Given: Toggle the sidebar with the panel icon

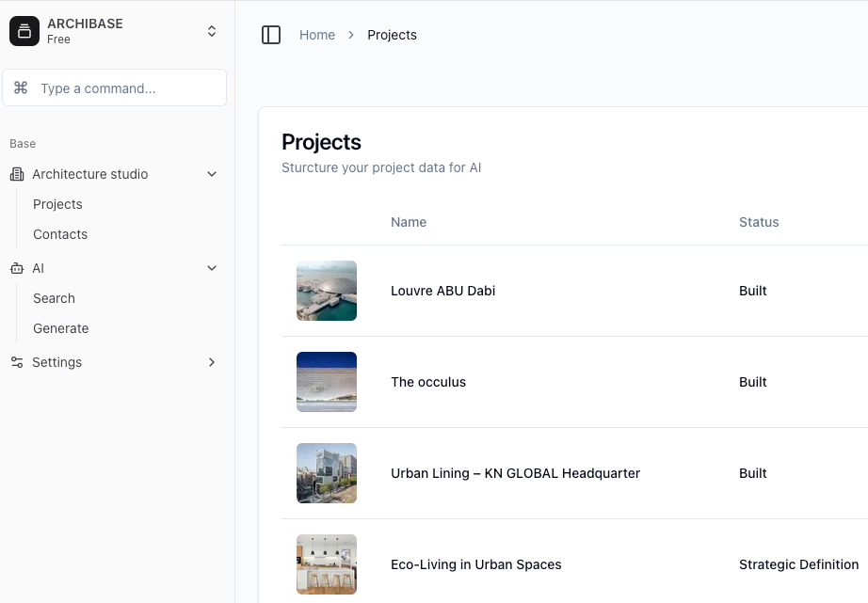Looking at the screenshot, I should 271,34.
